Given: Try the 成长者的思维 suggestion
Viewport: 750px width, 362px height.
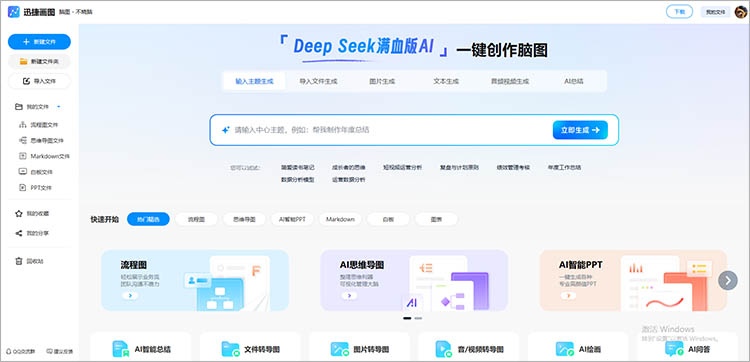Looking at the screenshot, I should [x=349, y=167].
